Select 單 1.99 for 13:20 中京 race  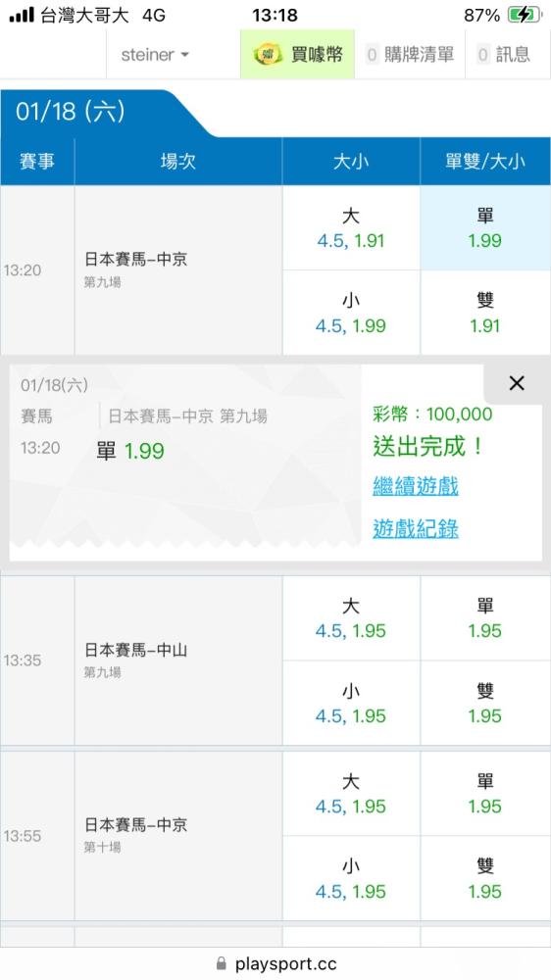click(x=485, y=228)
